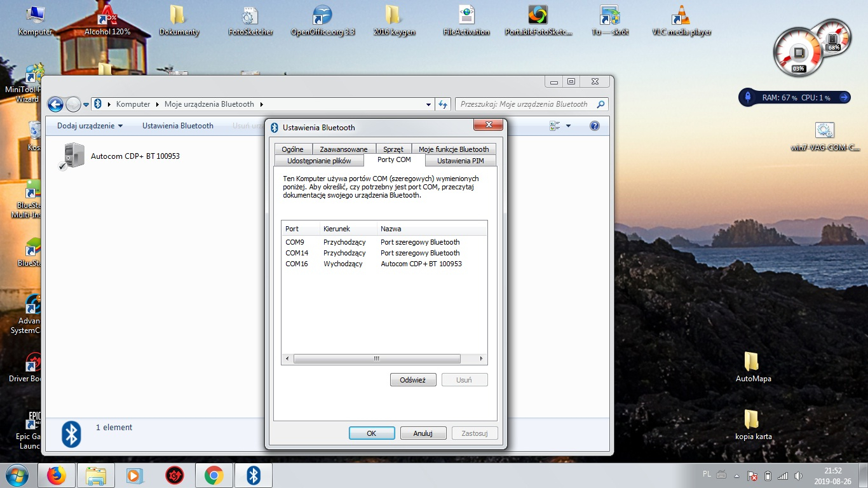Click Komputer in the address breadcrumb
868x488 pixels.
(133, 104)
